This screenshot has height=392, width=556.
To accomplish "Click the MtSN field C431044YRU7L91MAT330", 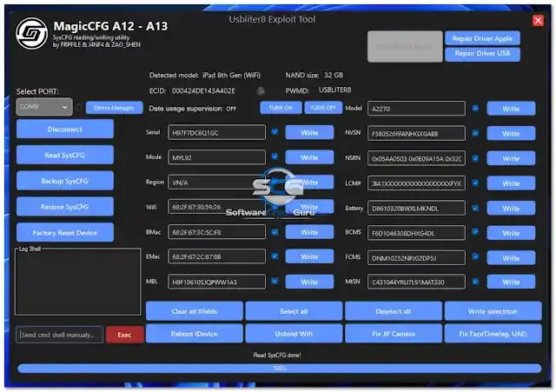I will 416,282.
